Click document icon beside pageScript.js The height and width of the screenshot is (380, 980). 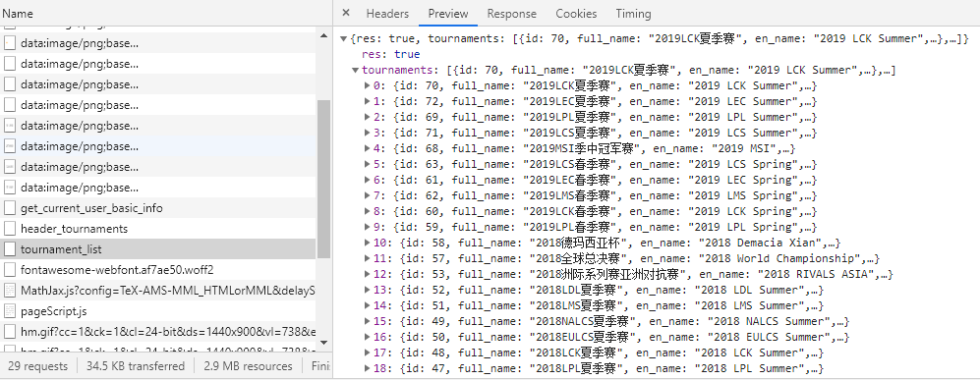[10, 310]
